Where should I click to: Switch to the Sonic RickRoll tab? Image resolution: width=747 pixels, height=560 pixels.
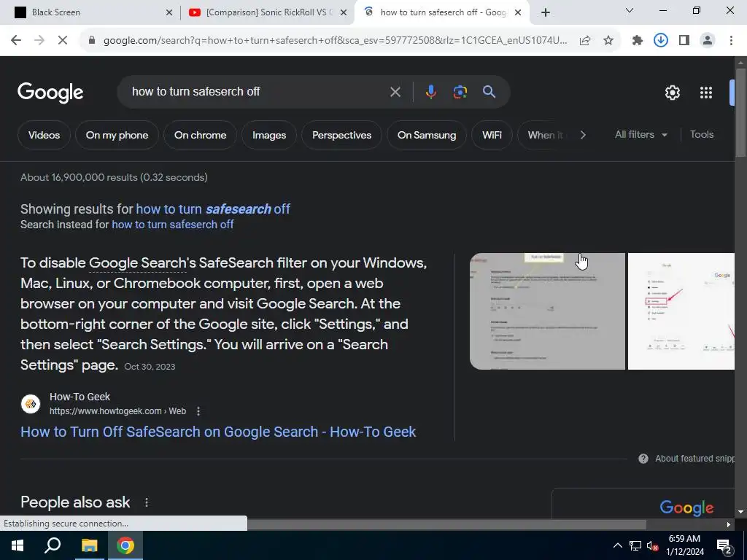pyautogui.click(x=268, y=13)
